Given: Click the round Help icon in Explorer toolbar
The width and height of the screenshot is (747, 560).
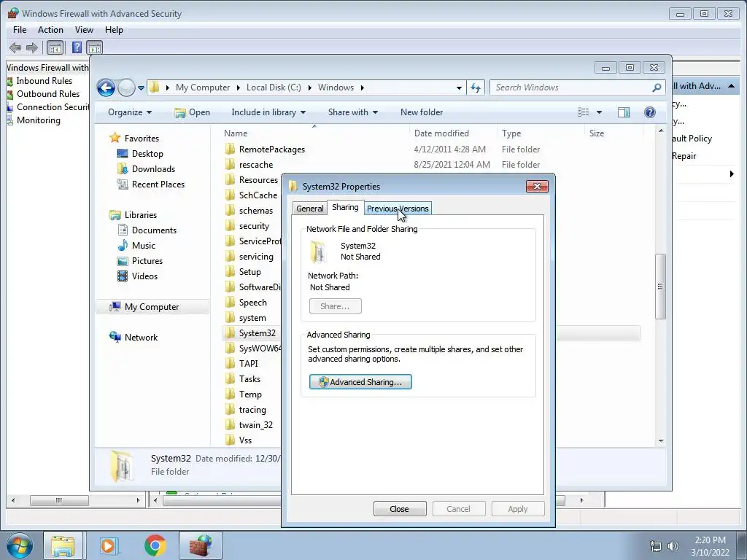Looking at the screenshot, I should pyautogui.click(x=649, y=112).
